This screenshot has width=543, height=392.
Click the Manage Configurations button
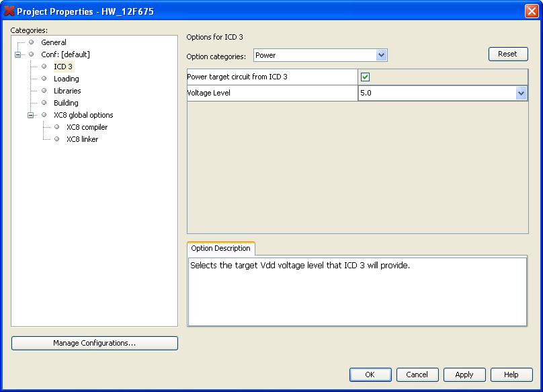click(x=95, y=343)
